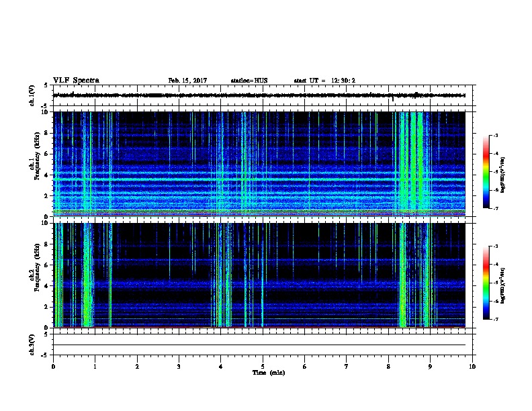Click the "-3" label on ch.2 color bar

pos(495,246)
